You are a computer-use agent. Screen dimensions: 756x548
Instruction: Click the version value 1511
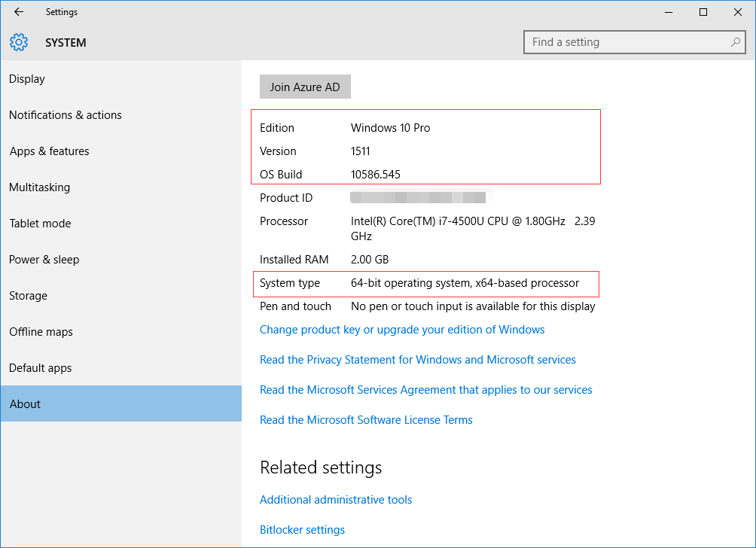pos(361,151)
